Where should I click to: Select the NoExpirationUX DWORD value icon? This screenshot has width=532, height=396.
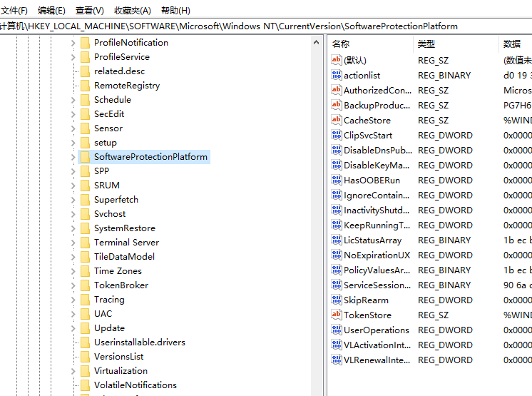point(336,255)
